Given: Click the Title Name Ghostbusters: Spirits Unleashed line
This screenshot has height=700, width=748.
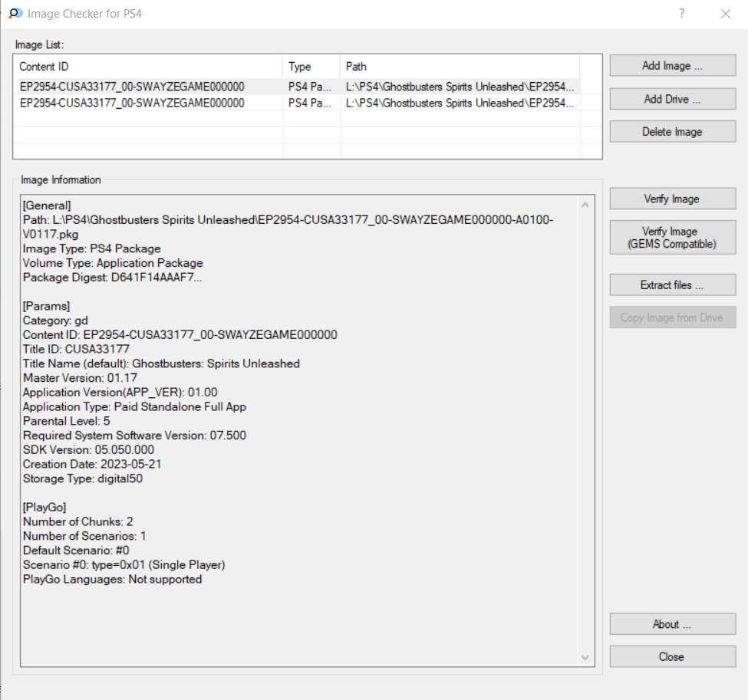Looking at the screenshot, I should (x=161, y=363).
